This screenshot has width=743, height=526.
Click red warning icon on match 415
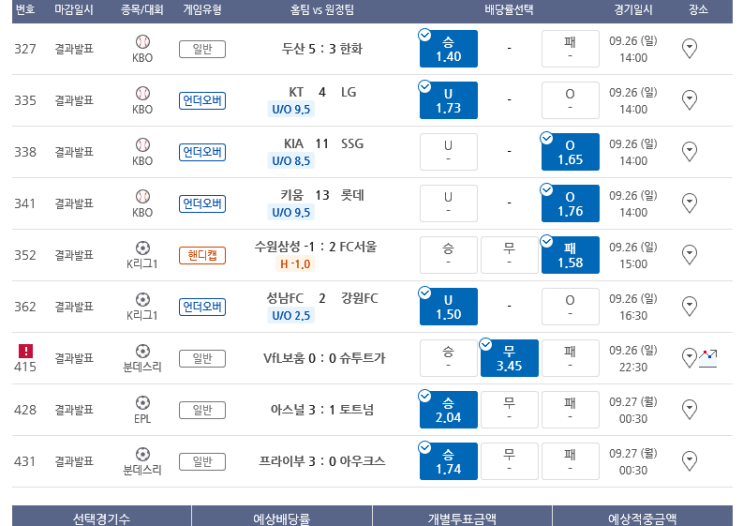(x=25, y=351)
